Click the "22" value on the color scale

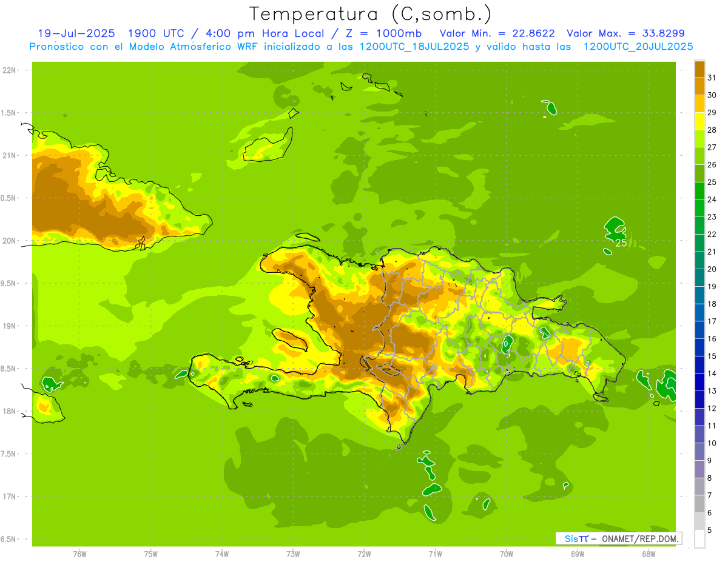click(x=712, y=235)
